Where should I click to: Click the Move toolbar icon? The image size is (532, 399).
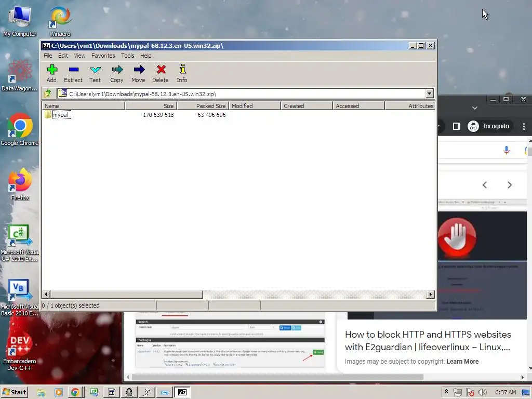(x=138, y=73)
